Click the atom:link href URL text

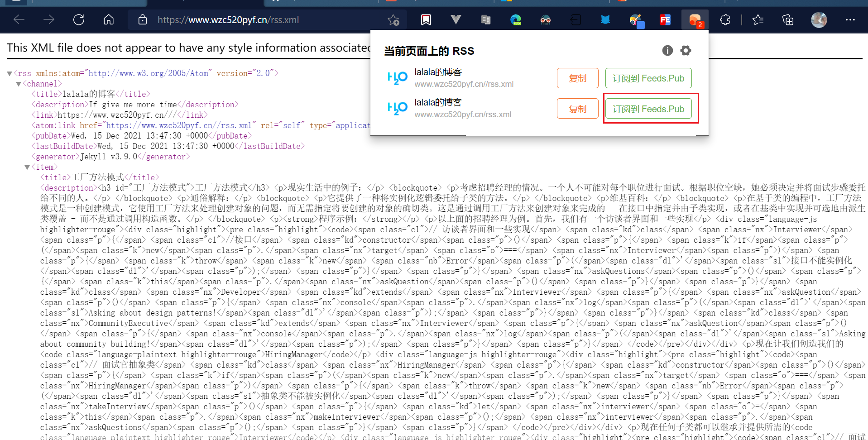coord(178,125)
